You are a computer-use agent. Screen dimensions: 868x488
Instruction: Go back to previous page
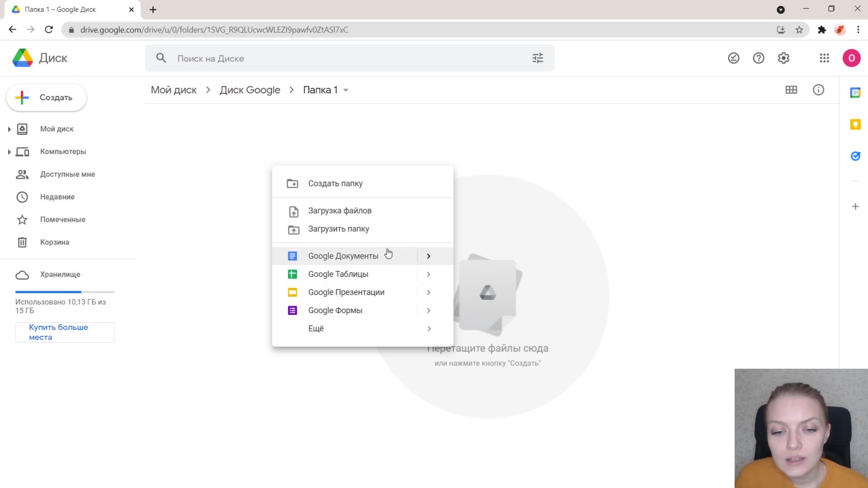point(12,30)
